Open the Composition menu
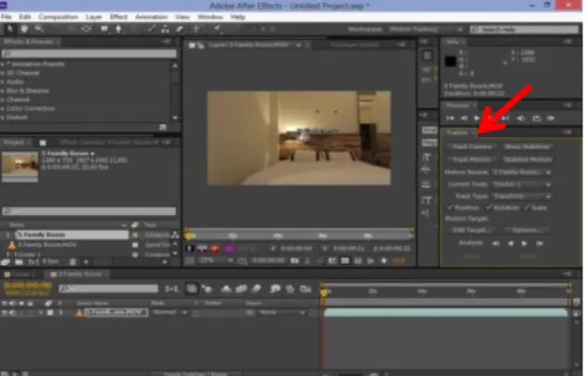This screenshot has width=588, height=376. [x=58, y=17]
